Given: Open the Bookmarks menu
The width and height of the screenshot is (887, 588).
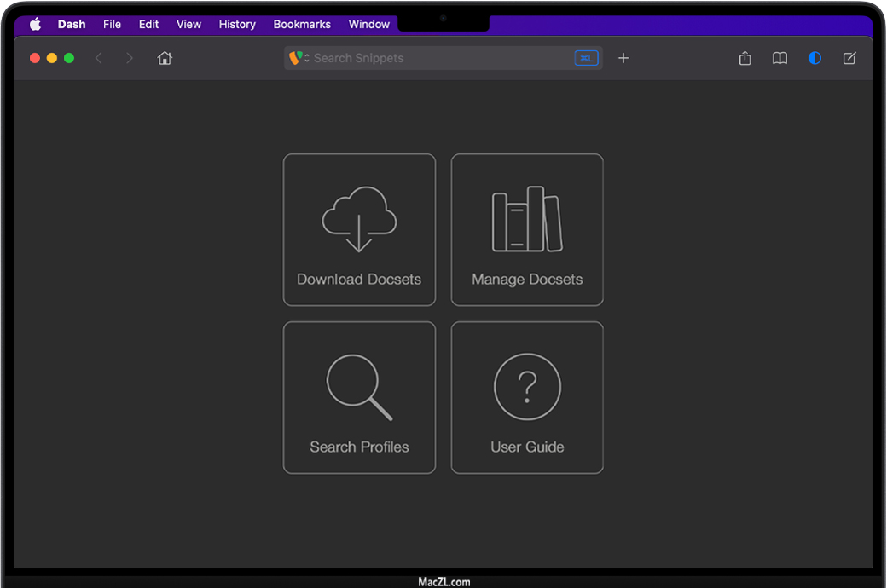Looking at the screenshot, I should (x=302, y=24).
